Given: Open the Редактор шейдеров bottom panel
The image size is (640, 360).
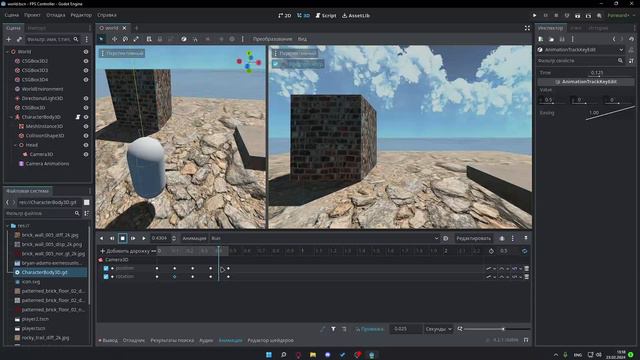Looking at the screenshot, I should [270, 340].
